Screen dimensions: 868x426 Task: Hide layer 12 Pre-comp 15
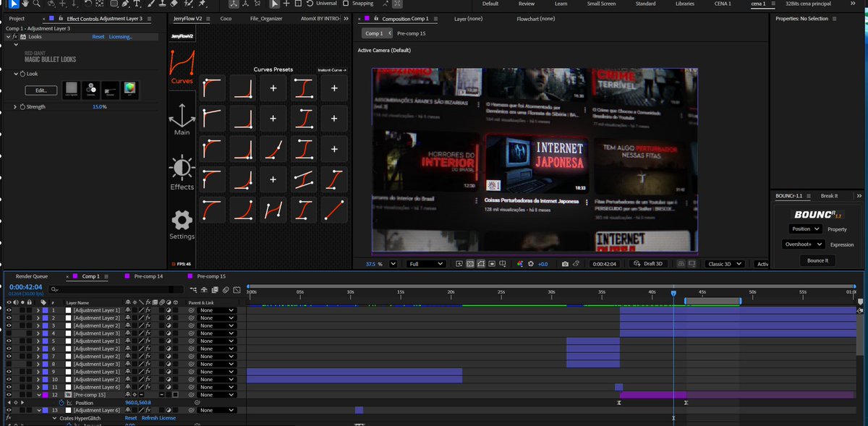click(9, 395)
